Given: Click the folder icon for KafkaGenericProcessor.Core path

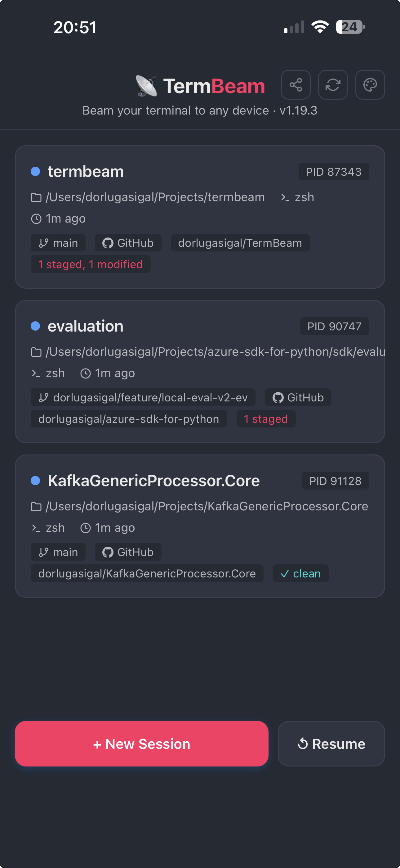Looking at the screenshot, I should click(36, 507).
